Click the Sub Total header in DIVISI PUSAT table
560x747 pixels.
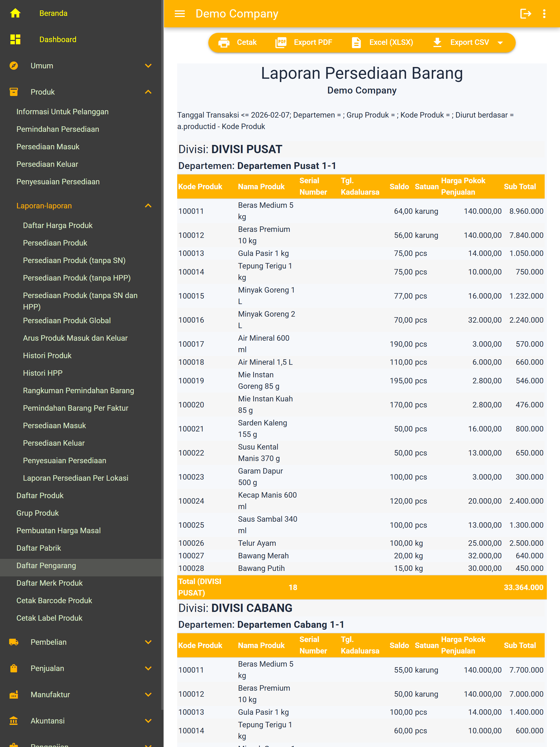520,187
